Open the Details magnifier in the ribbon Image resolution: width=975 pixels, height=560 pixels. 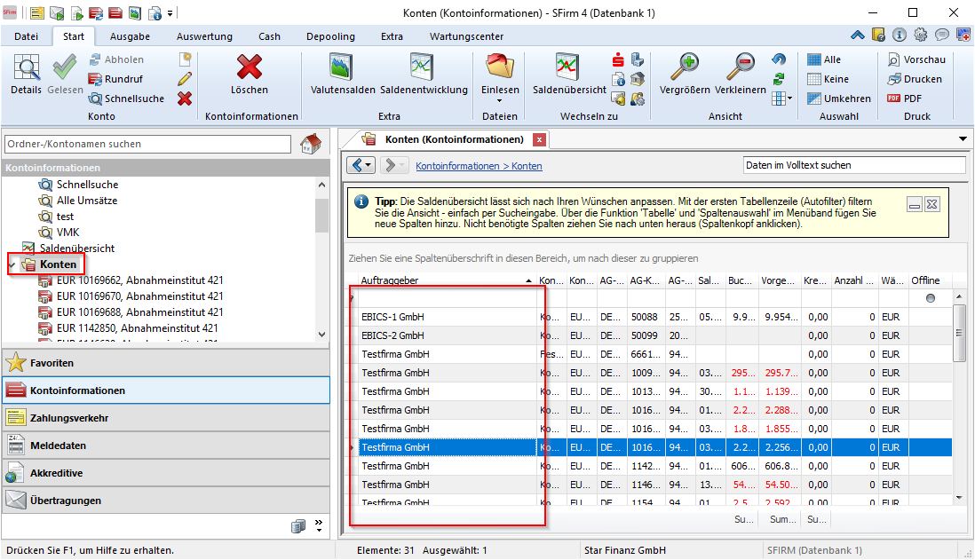(x=27, y=68)
